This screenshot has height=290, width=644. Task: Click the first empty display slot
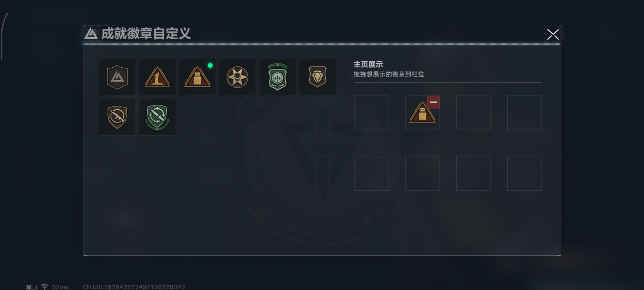coord(372,113)
